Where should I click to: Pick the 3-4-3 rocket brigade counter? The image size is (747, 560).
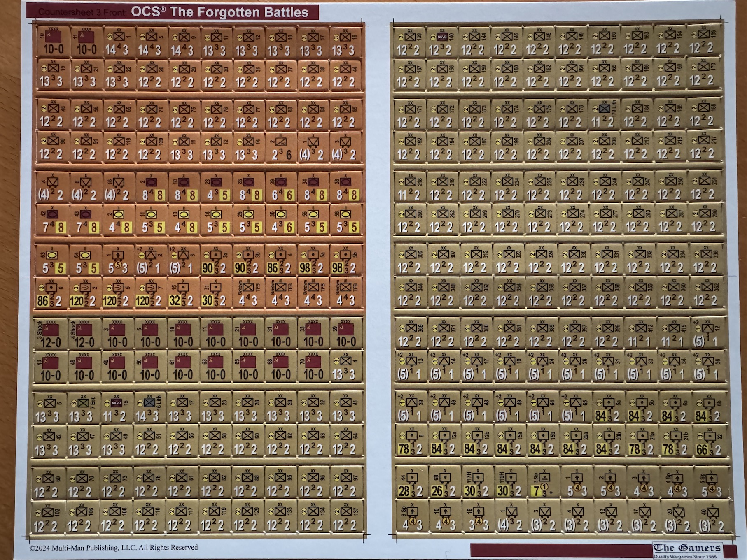tap(474, 517)
